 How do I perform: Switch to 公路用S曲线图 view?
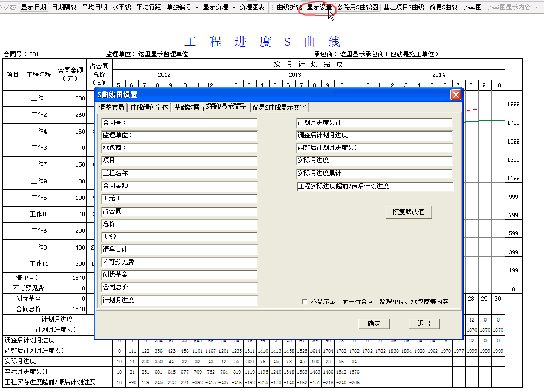tap(357, 7)
